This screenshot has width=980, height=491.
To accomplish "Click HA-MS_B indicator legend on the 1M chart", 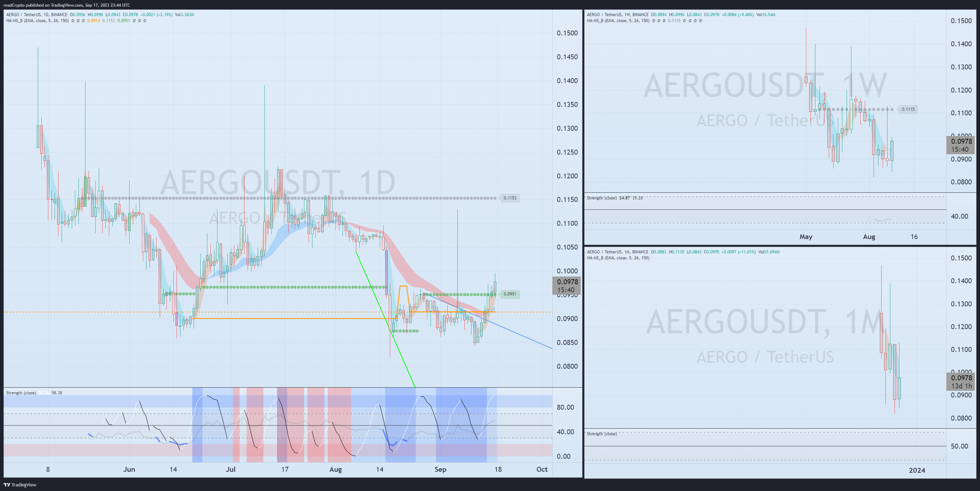I will tap(618, 258).
